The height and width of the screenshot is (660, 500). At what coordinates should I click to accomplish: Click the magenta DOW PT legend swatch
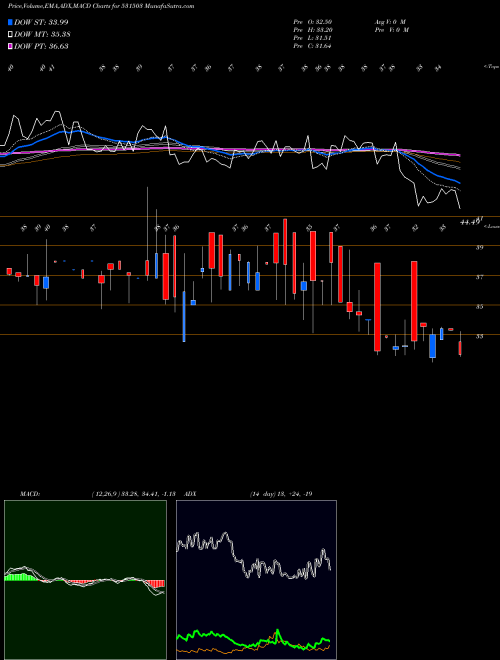tap(10, 46)
